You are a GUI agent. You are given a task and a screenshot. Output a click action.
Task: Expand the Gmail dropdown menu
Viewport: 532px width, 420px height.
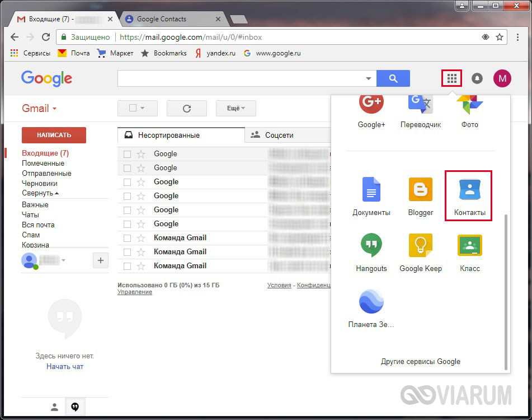[x=39, y=109]
